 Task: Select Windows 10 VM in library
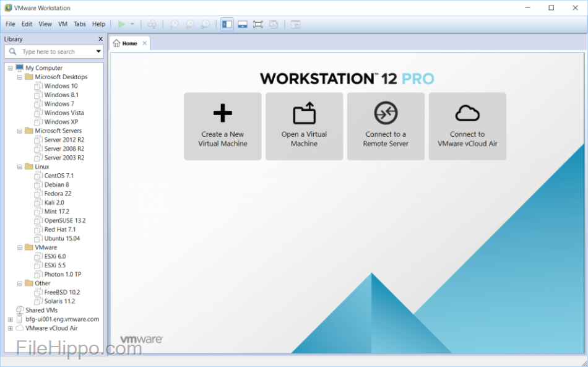coord(61,86)
